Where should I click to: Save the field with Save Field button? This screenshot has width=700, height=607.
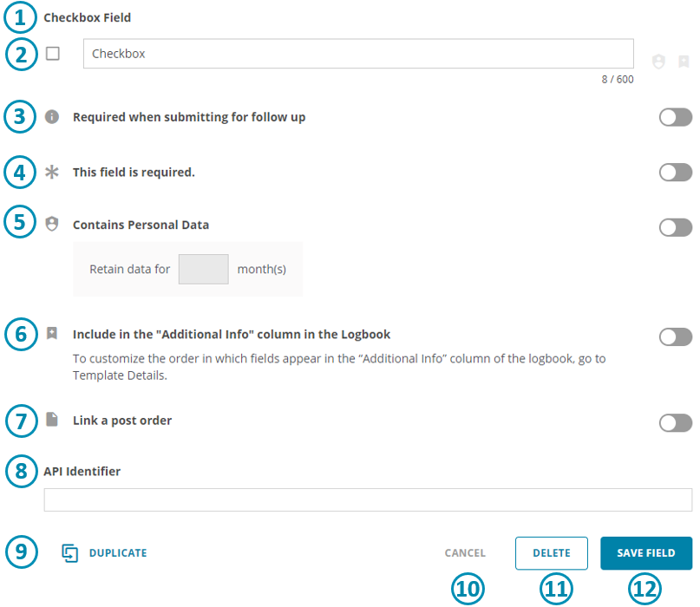[646, 553]
